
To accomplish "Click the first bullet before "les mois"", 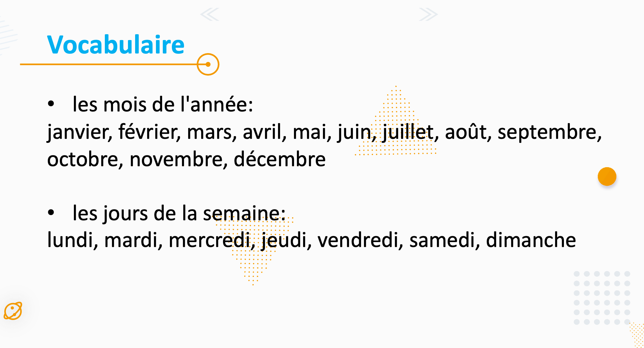I will (51, 104).
